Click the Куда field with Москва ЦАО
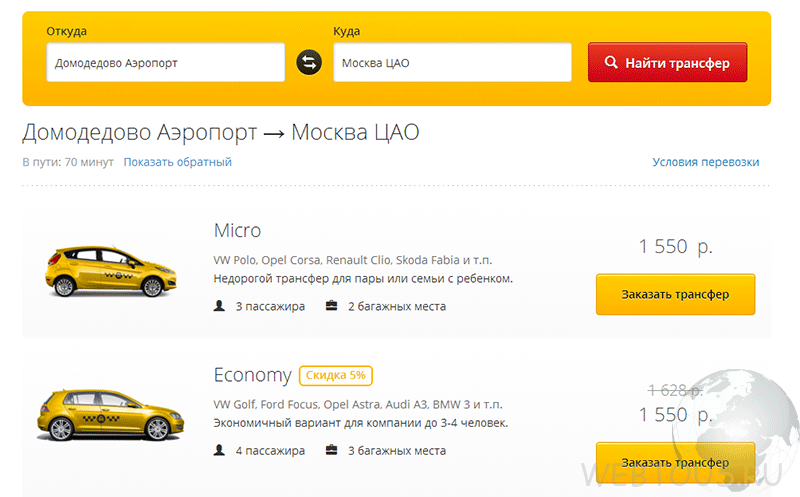 [452, 62]
